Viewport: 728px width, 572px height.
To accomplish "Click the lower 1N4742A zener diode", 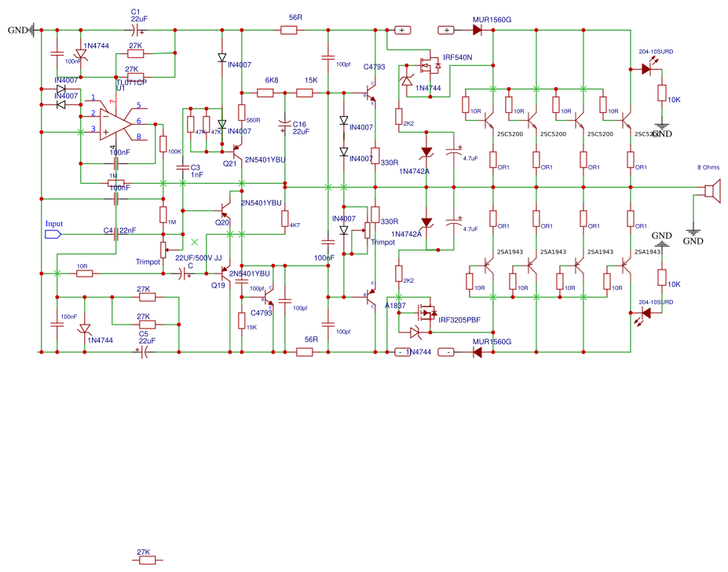I will point(426,222).
